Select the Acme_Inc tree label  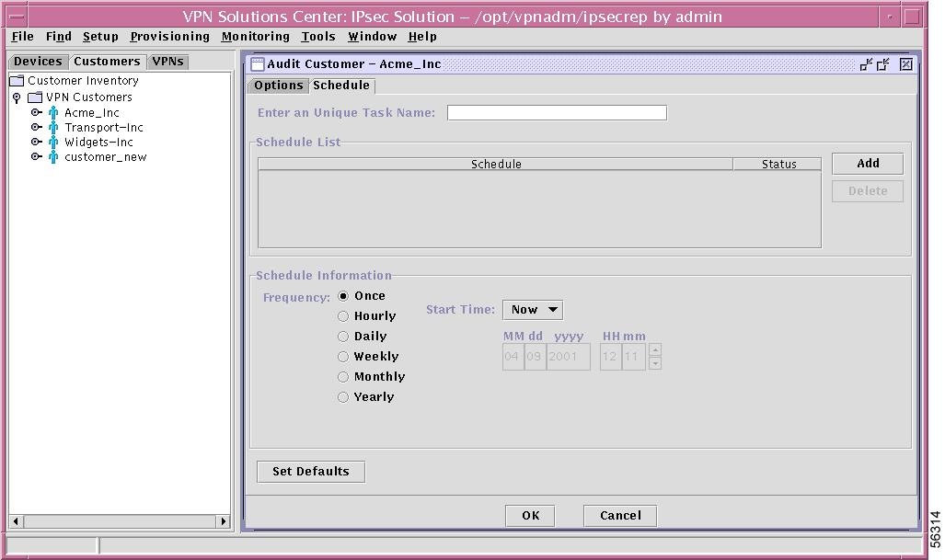[x=92, y=113]
